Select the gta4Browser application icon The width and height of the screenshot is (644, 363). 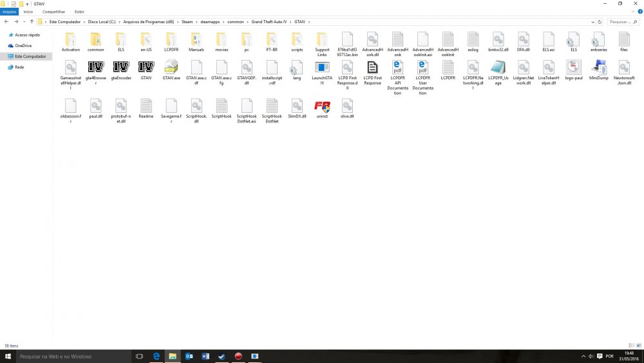[96, 72]
